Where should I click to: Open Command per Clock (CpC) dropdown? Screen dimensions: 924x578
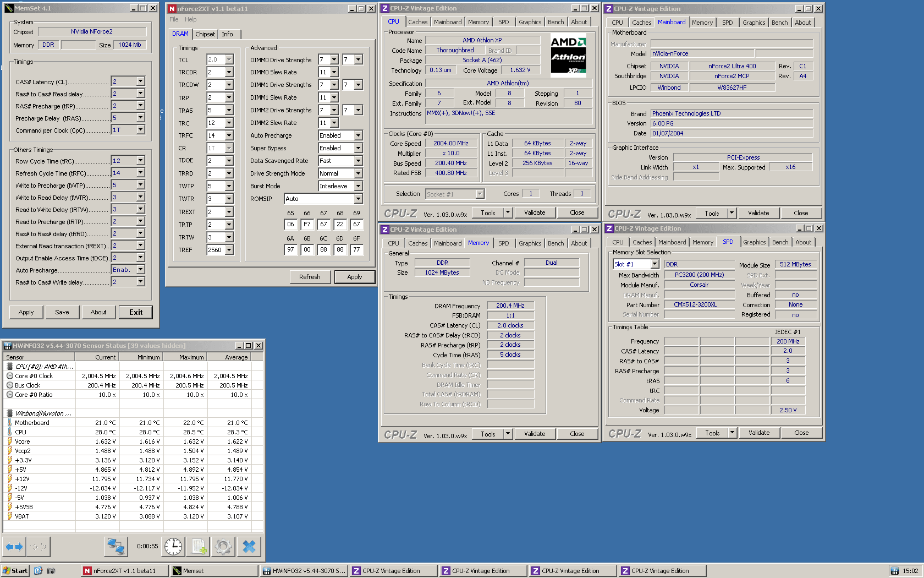pos(140,130)
